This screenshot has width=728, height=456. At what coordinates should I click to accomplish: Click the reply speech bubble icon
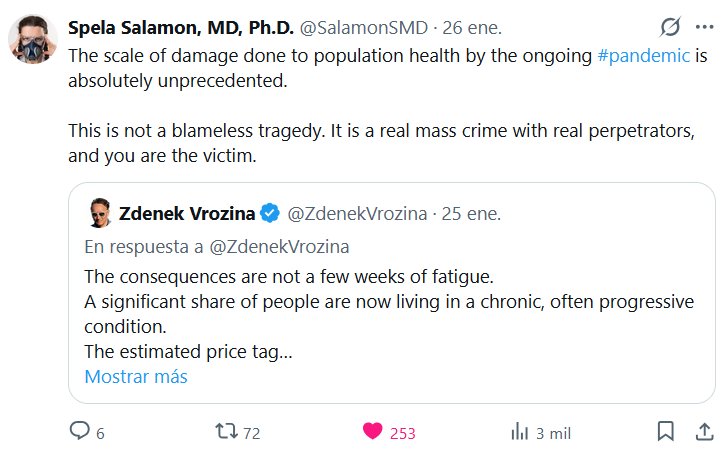click(80, 432)
